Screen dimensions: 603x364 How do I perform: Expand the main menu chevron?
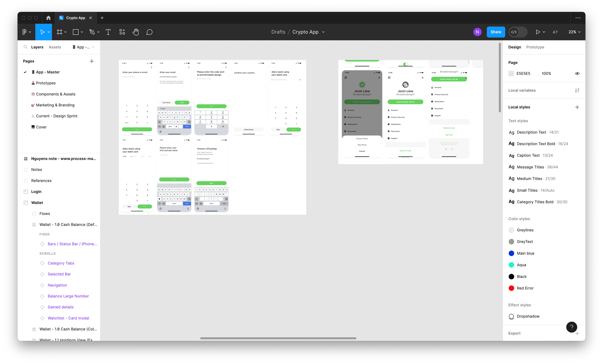[x=30, y=32]
